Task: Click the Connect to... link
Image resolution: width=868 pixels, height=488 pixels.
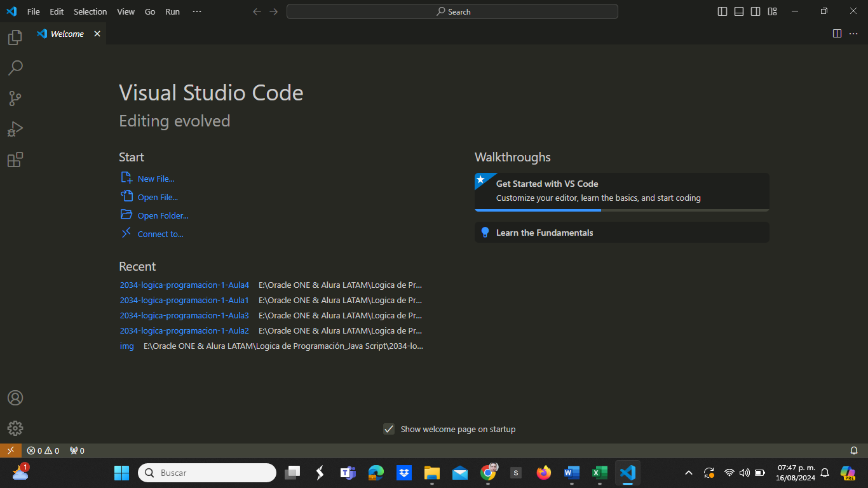Action: [152, 234]
